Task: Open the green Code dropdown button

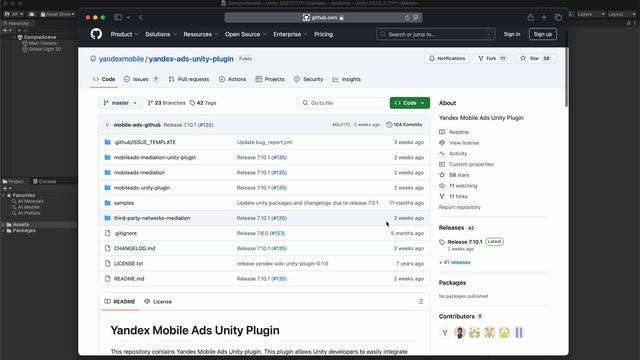Action: (x=410, y=103)
